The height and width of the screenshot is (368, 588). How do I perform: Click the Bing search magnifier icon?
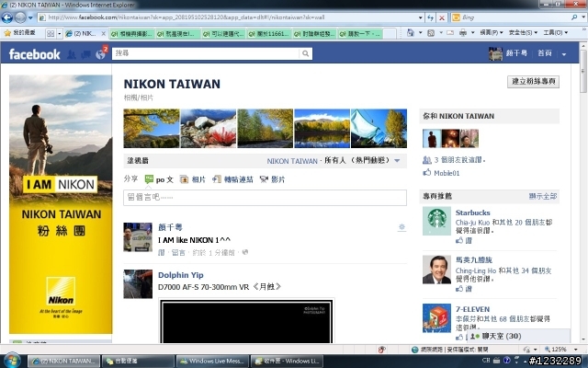(x=574, y=17)
